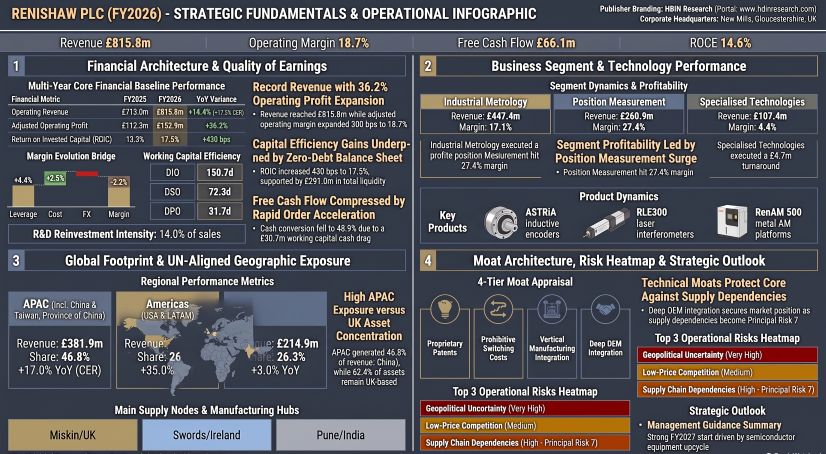Click the section number 1 badge

click(x=16, y=66)
